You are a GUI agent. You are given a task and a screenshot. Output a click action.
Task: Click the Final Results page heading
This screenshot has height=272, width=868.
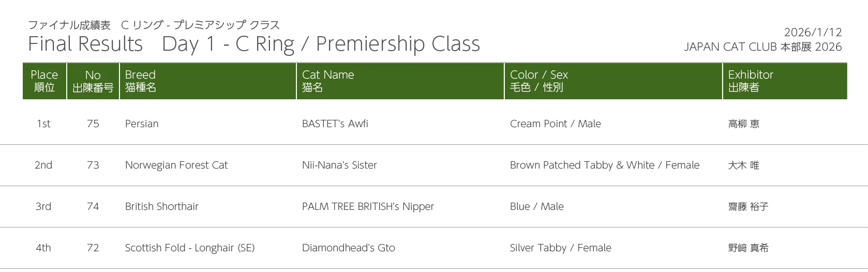[x=253, y=44]
